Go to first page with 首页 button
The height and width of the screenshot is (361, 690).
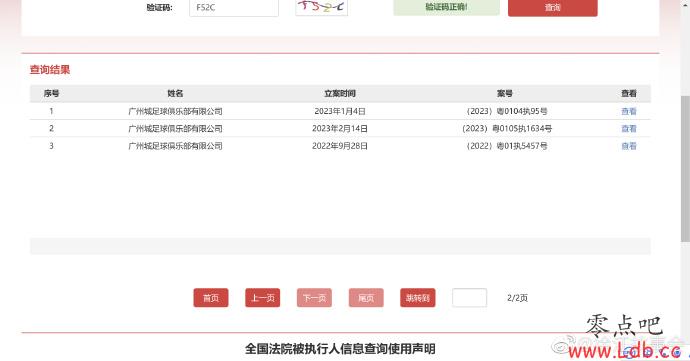click(211, 298)
